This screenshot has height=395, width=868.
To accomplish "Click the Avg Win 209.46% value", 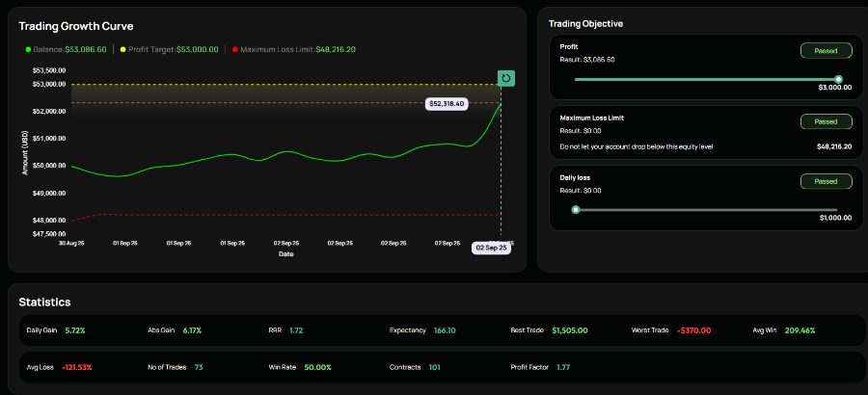I will point(800,330).
